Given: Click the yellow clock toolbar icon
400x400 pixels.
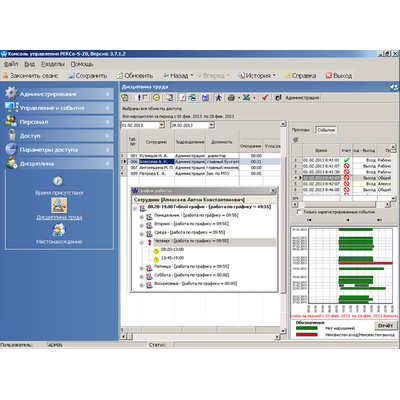Looking at the screenshot, I should click(x=156, y=98).
